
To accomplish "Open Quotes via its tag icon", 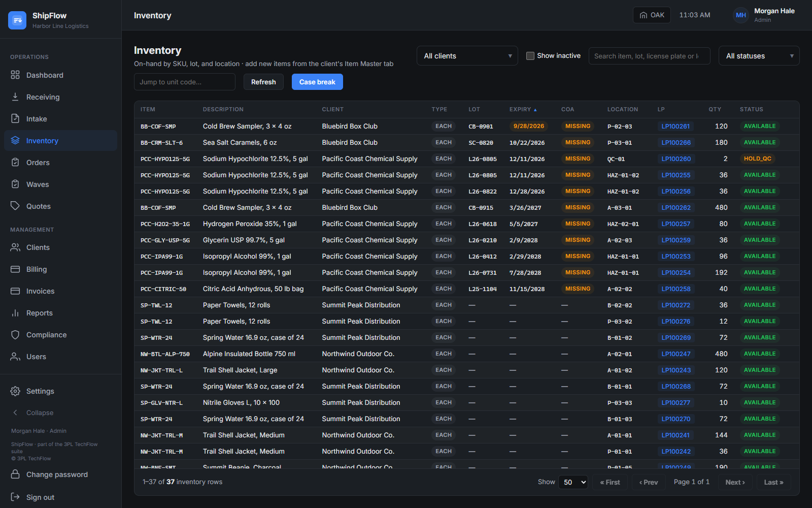I will [x=15, y=206].
